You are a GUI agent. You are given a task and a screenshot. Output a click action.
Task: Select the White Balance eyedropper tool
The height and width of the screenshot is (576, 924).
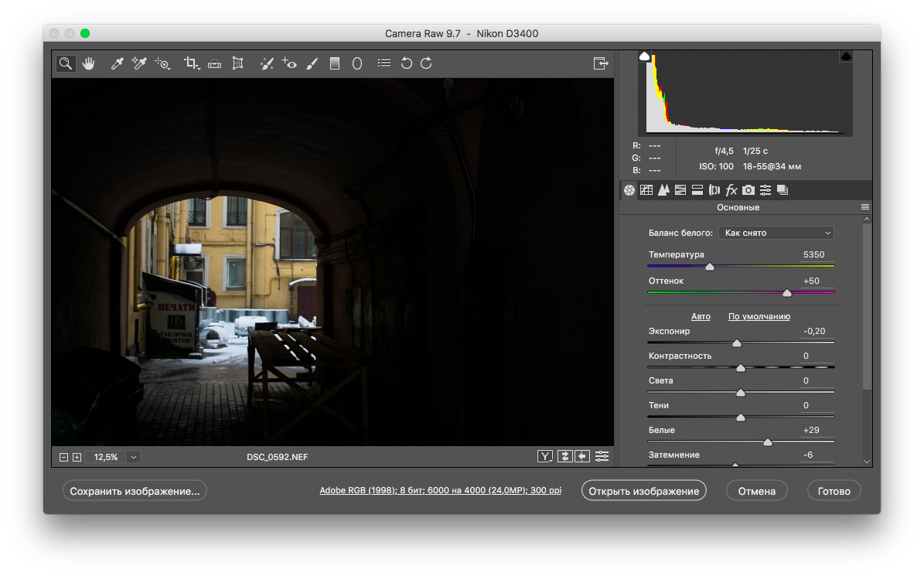117,63
